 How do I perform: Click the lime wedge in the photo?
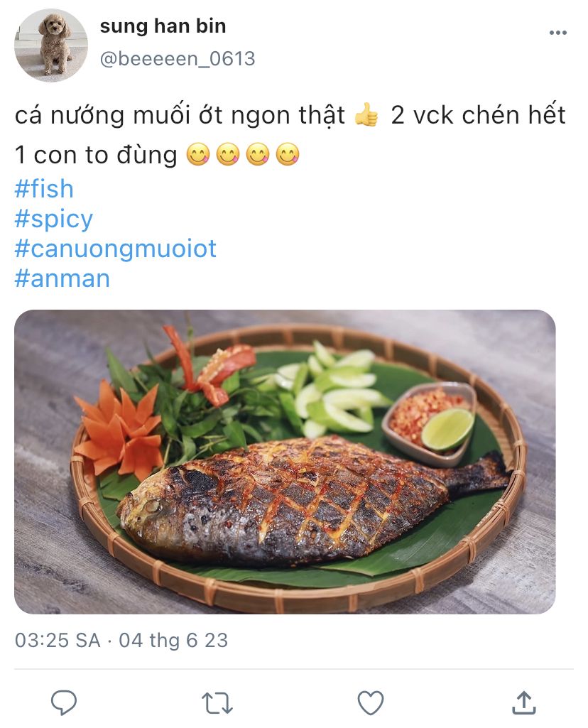pos(447,429)
